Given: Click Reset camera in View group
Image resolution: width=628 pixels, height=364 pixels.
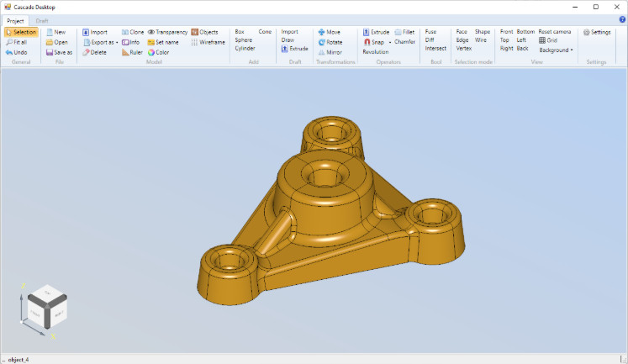Looking at the screenshot, I should [x=555, y=31].
